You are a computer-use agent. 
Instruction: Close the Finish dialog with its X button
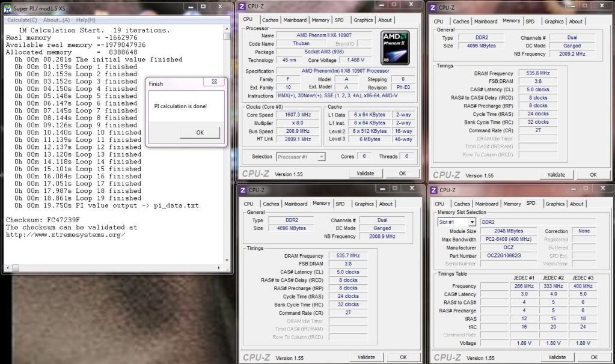[214, 82]
